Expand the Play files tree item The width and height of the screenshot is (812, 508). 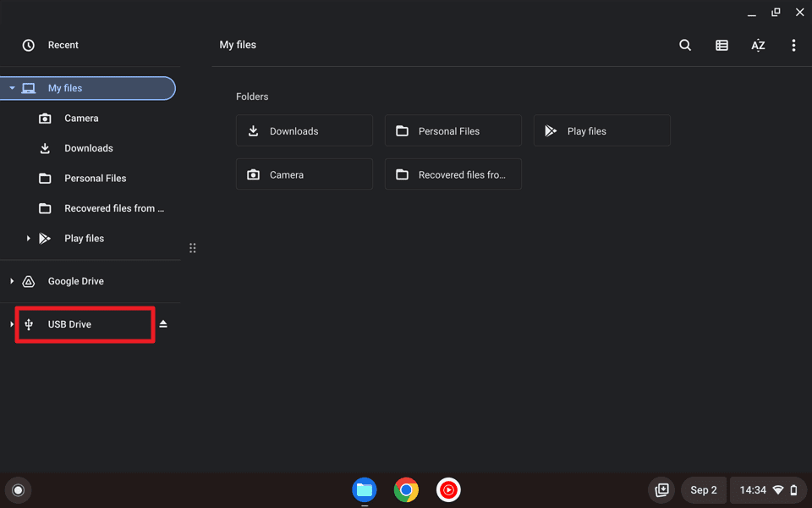(x=28, y=238)
